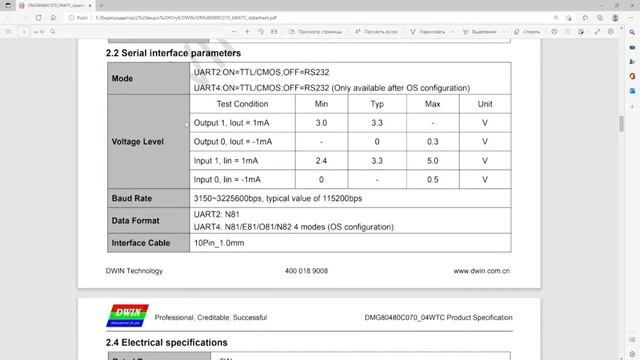Add this page to favorites
Image resolution: width=640 pixels, height=360 pixels.
point(569,18)
